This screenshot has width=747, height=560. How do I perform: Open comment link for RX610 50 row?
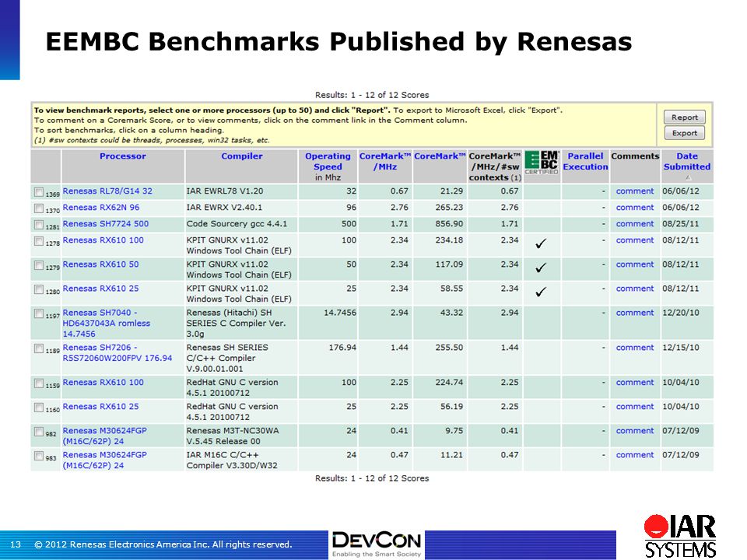635,264
